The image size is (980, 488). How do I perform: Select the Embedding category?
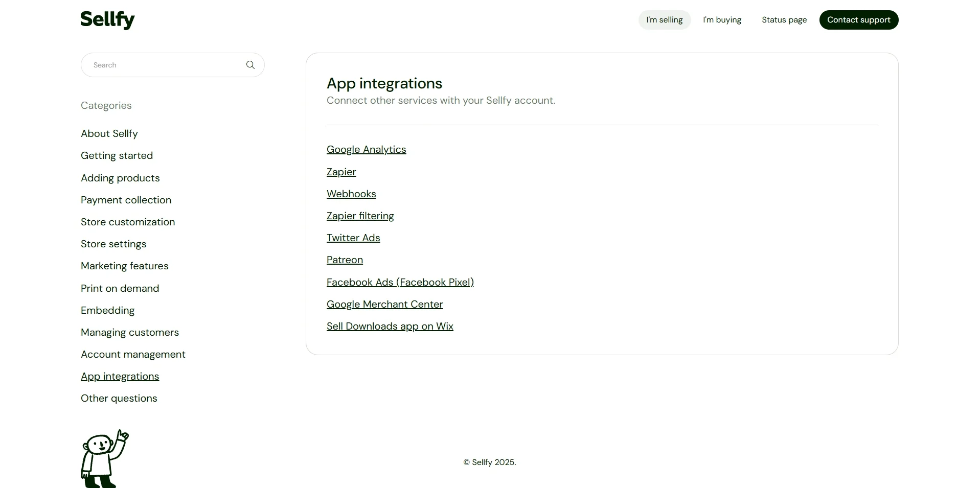coord(107,310)
